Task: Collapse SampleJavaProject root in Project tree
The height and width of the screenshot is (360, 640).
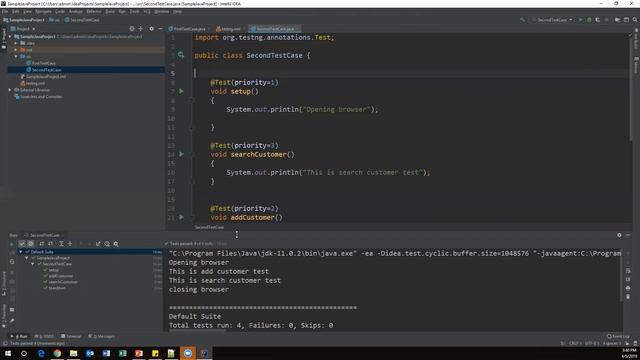Action: (10, 36)
